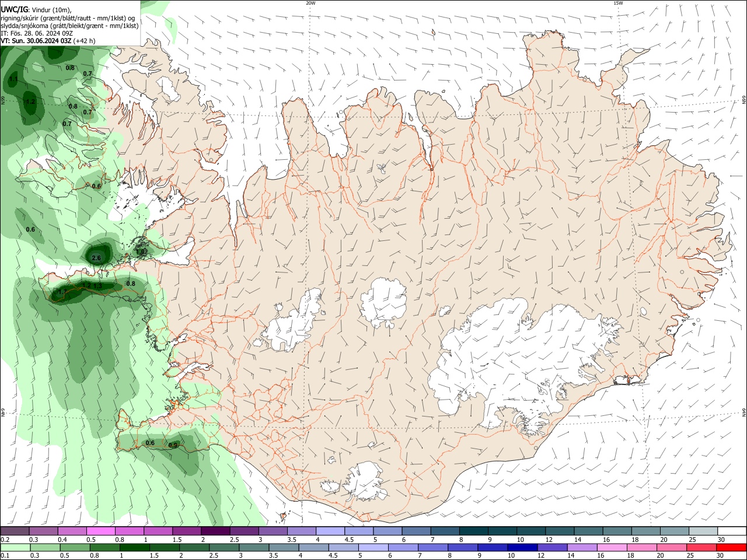Click the dark mauve 0.2–0.3 snow legend swatch
The image size is (747, 560).
click(15, 531)
